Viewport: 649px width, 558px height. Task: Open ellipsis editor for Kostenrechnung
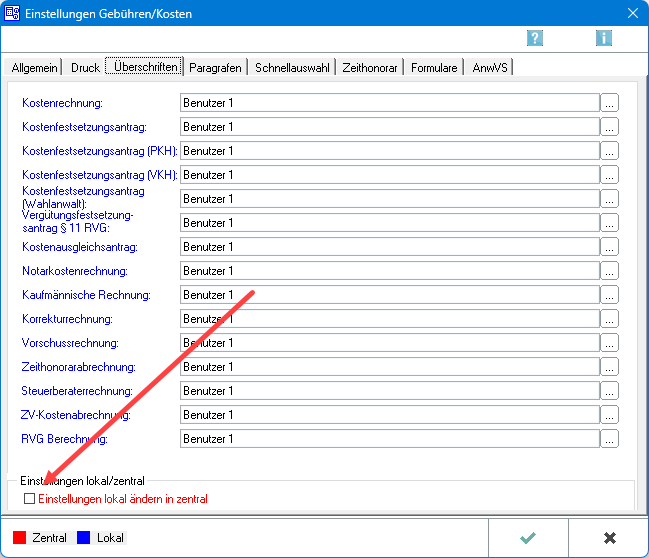(609, 103)
